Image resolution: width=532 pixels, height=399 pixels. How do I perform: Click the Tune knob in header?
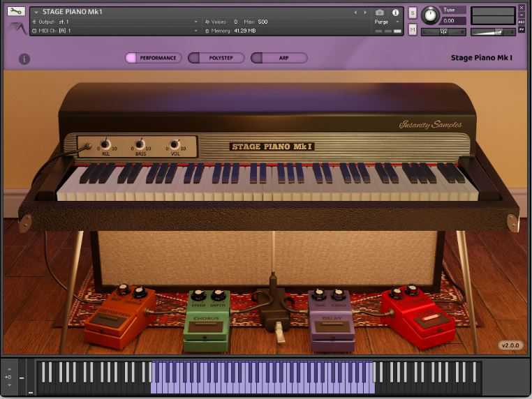point(430,15)
